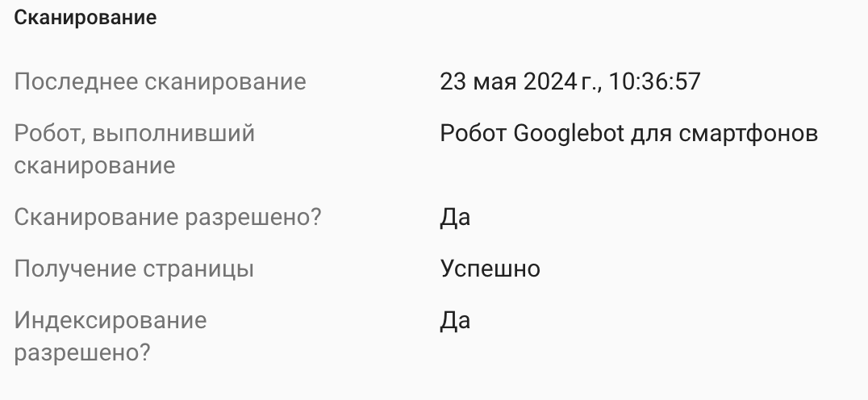Click the date "23 мая 2024 г."
Viewport: 868px width, 400px height.
click(x=520, y=81)
